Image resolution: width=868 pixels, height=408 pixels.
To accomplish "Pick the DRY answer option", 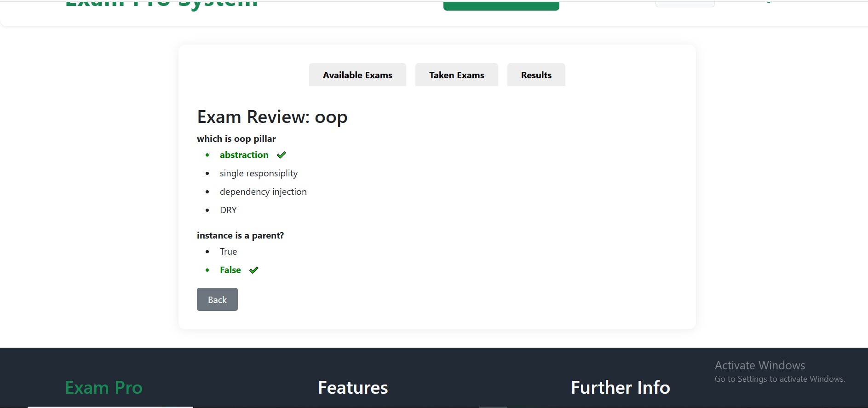I will [228, 210].
